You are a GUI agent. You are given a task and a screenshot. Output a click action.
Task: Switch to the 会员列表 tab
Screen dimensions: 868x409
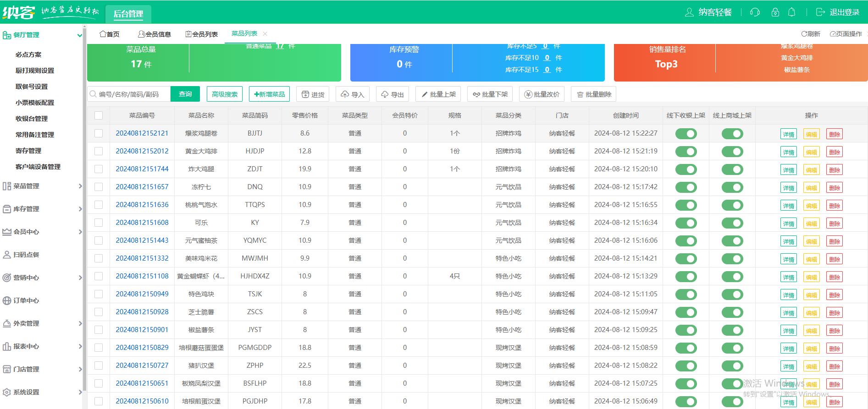point(201,34)
